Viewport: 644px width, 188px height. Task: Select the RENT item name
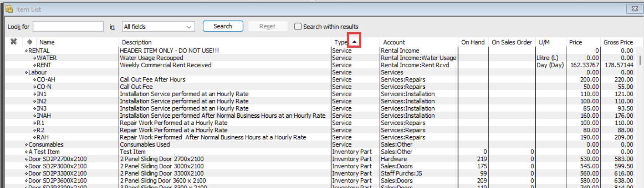point(44,65)
